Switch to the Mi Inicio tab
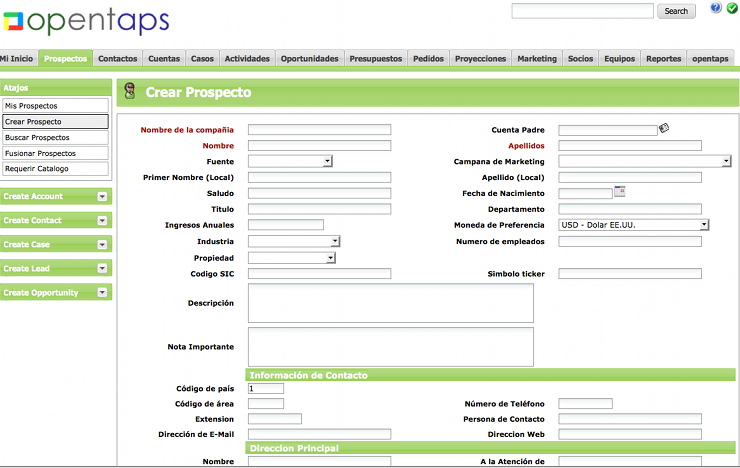The width and height of the screenshot is (740, 468). point(17,59)
